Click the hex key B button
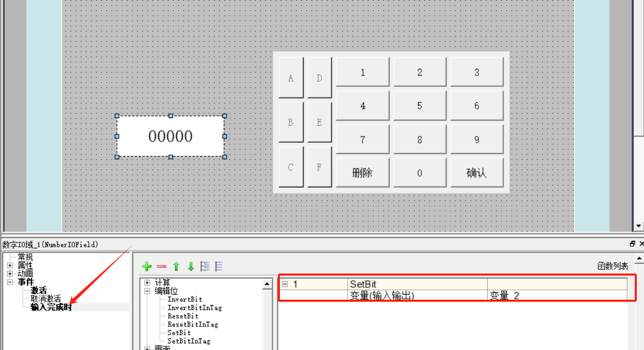The width and height of the screenshot is (644, 350). click(291, 122)
